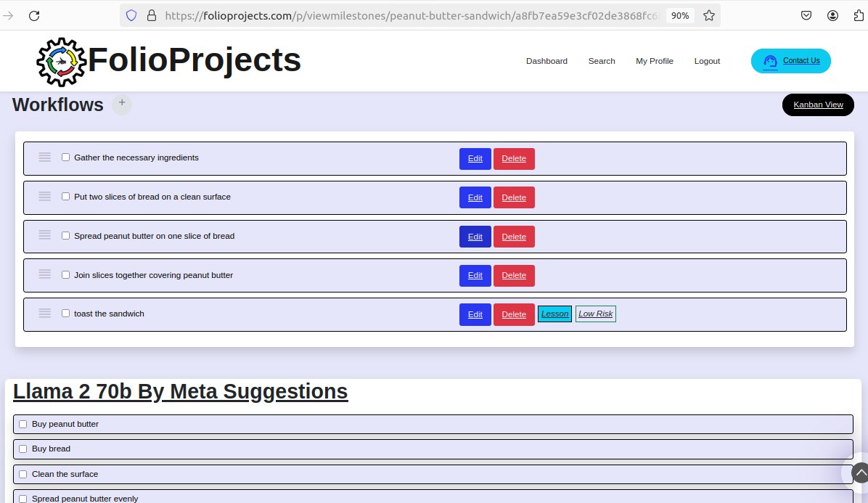Open the Dashboard navigation item
Screen dimensions: 868x503
point(546,61)
